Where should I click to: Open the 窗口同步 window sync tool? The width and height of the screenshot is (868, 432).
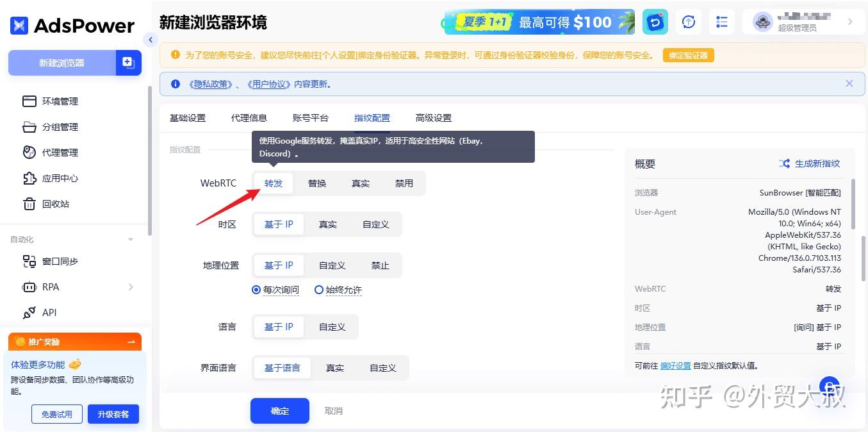(61, 261)
